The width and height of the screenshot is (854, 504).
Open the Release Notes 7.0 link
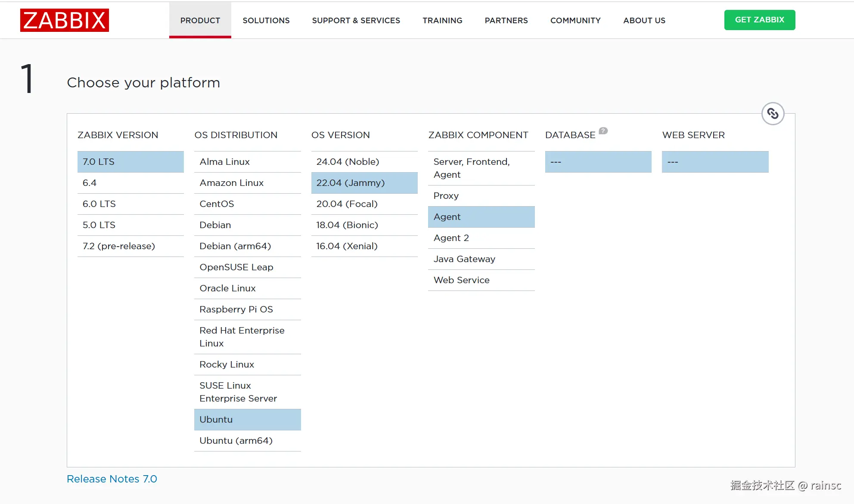(112, 479)
